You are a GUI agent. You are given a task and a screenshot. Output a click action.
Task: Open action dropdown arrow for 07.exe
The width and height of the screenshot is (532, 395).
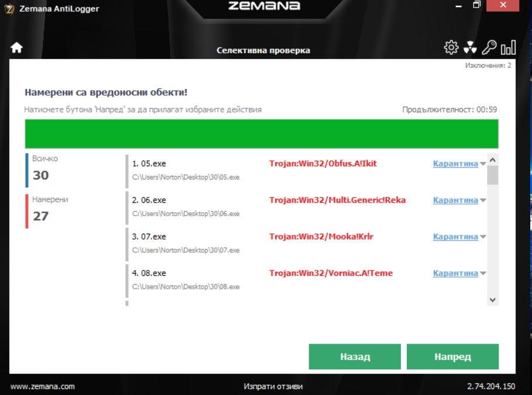(x=483, y=237)
